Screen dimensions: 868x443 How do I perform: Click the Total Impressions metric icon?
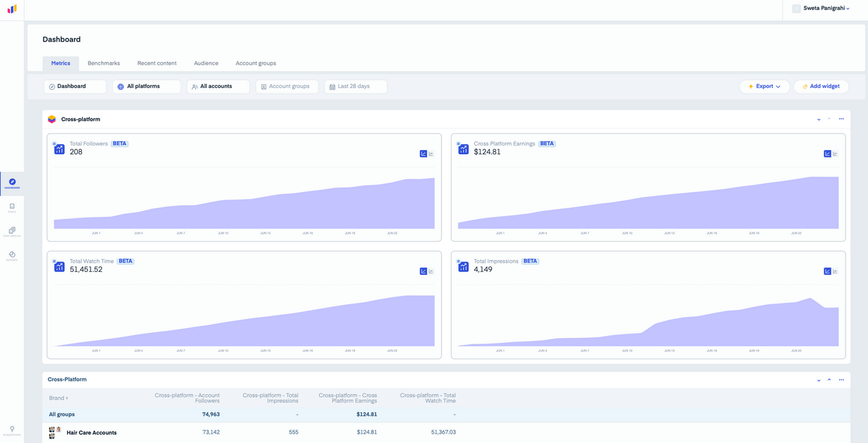click(x=463, y=266)
